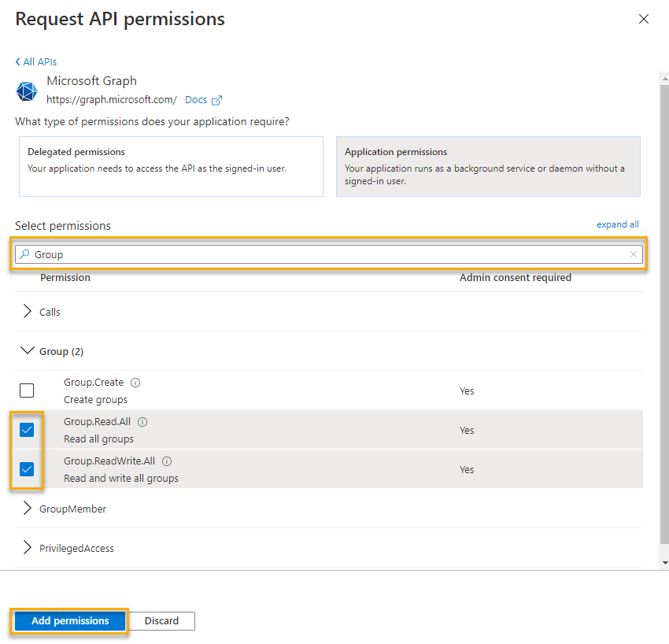Select the Delegated permissions option
669x644 pixels.
[x=171, y=165]
